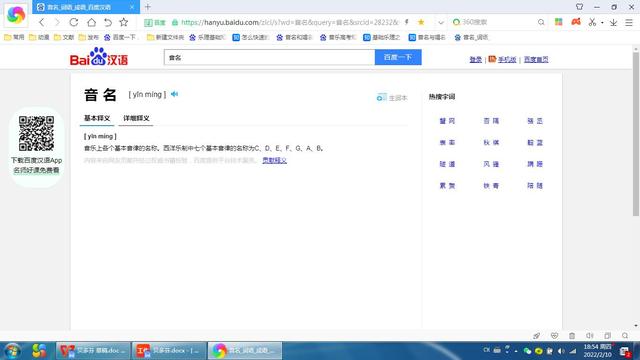The width and height of the screenshot is (640, 360).
Task: Click the browser forward arrow
Action: coord(57,22)
